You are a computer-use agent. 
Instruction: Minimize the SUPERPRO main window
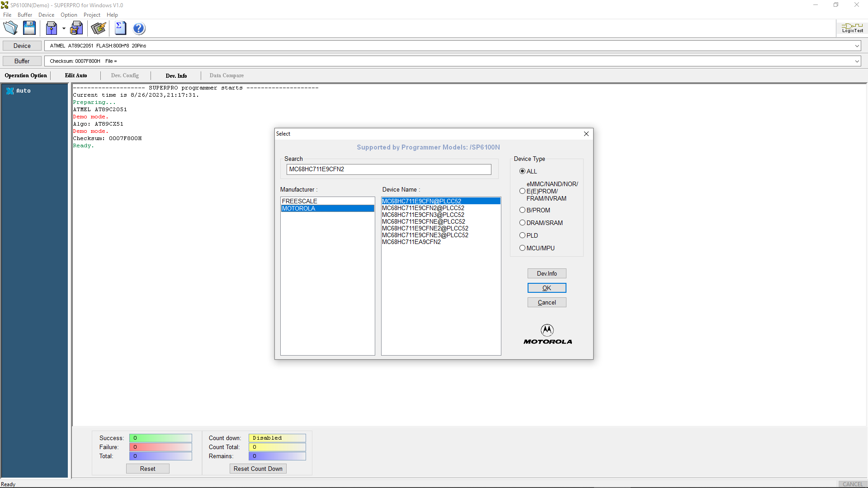[x=816, y=5]
